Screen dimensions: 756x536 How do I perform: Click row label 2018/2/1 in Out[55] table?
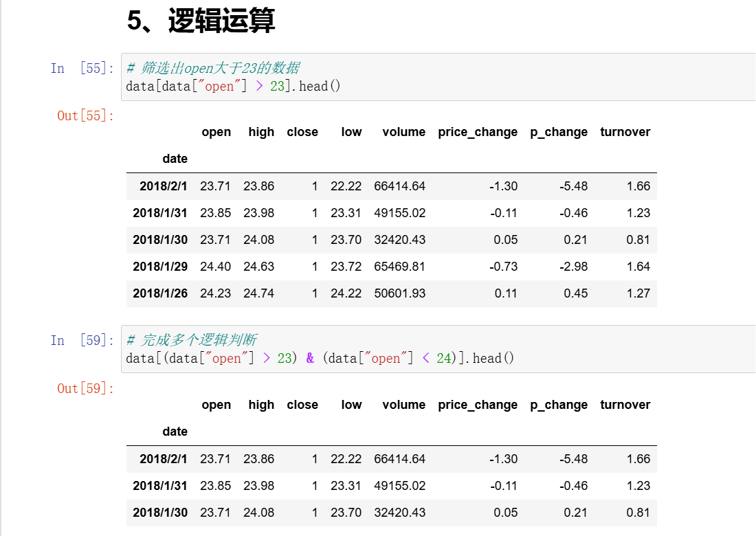point(164,186)
